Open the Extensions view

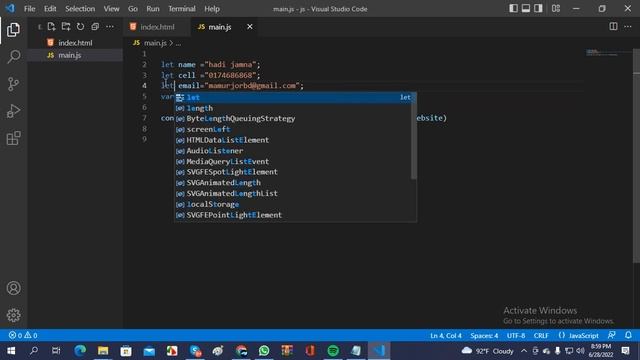(x=13, y=138)
